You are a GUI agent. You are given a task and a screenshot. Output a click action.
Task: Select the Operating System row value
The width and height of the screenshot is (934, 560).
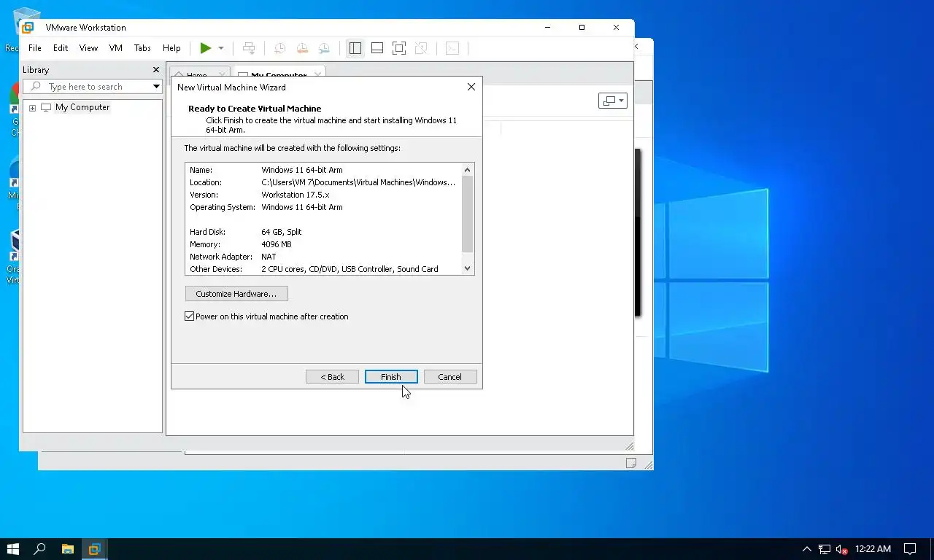point(302,207)
